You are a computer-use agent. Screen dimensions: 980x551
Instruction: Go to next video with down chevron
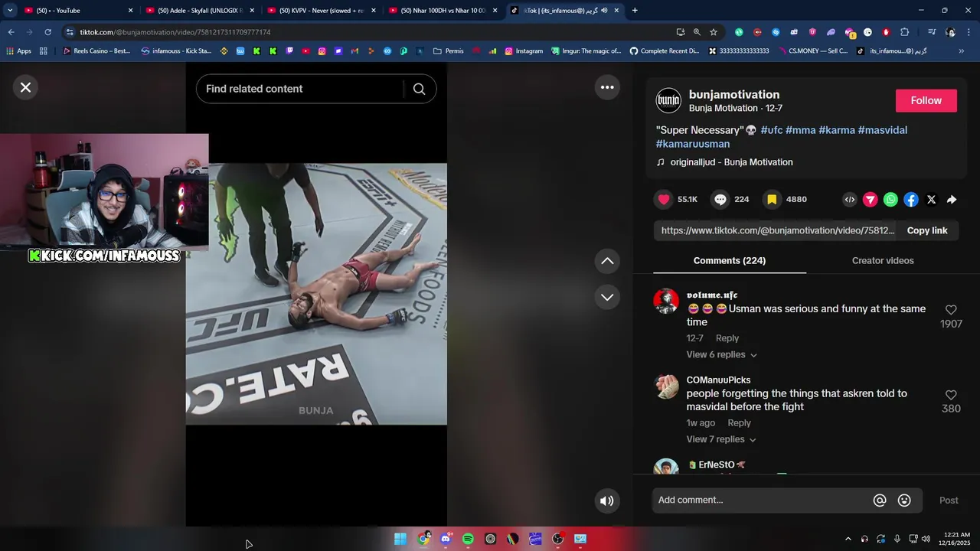[607, 297]
